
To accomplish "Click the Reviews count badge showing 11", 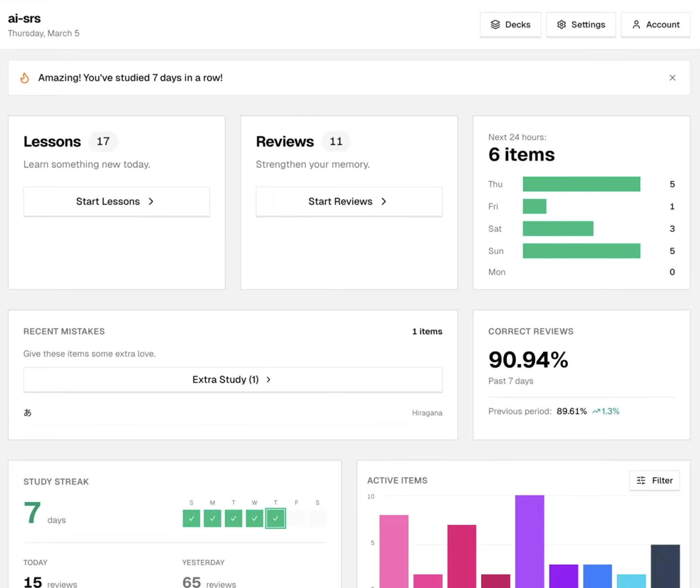I will 336,141.
